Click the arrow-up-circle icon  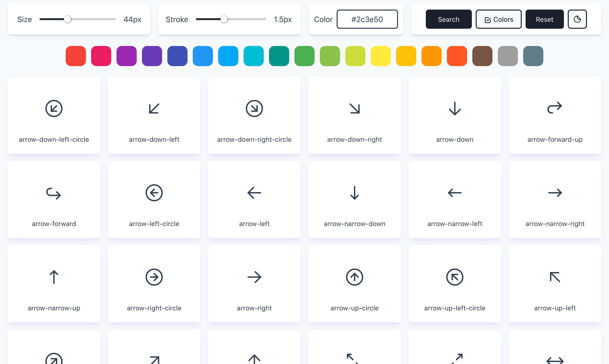click(x=354, y=277)
